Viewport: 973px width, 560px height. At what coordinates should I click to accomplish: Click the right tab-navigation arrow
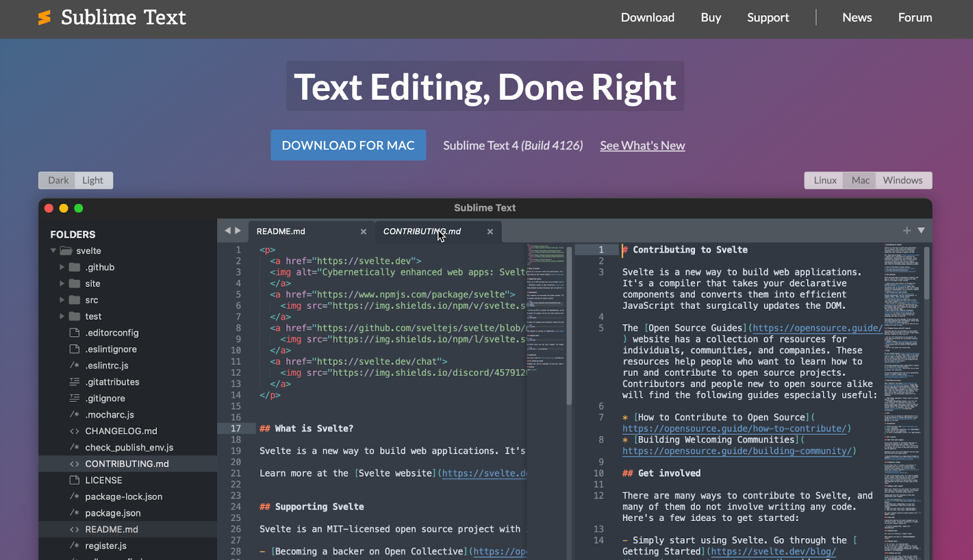(237, 230)
